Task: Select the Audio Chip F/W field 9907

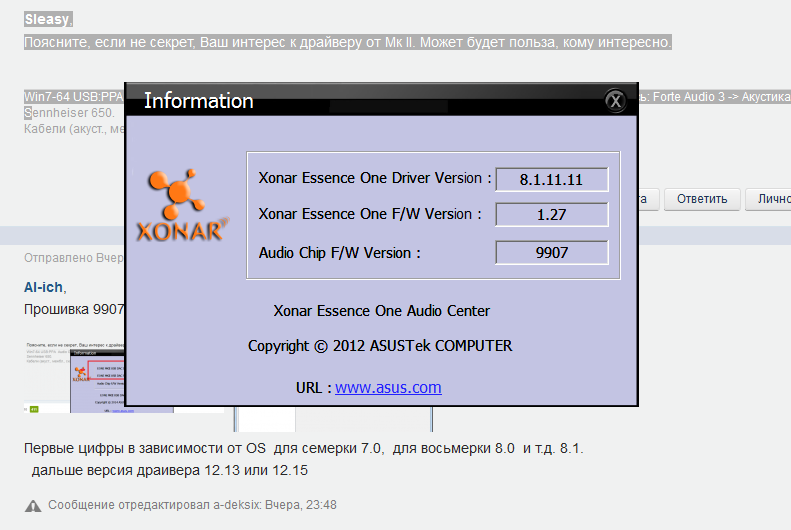Action: pos(552,252)
